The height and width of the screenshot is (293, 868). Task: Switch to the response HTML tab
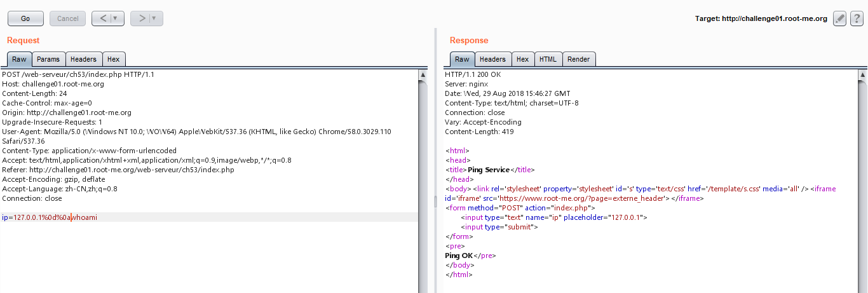548,59
